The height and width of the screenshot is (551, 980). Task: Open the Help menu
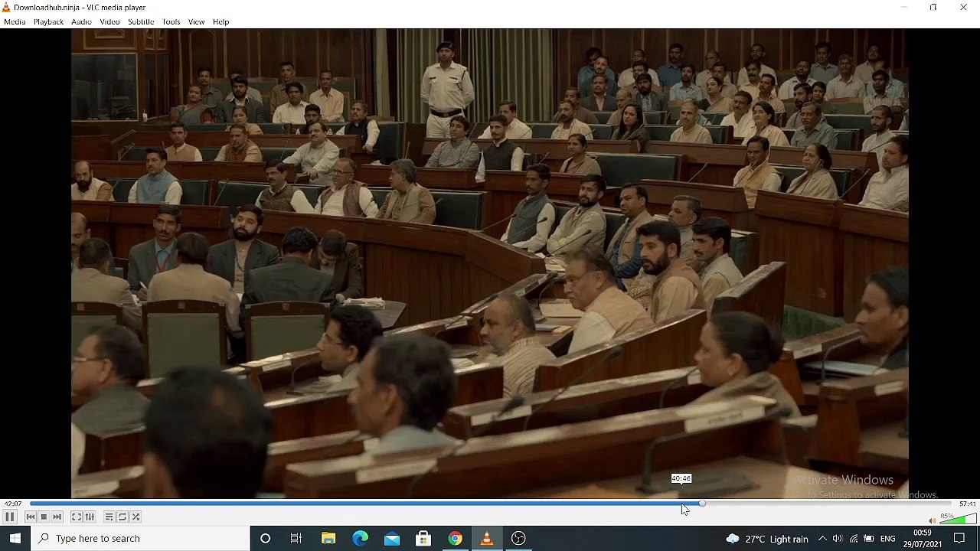[220, 22]
